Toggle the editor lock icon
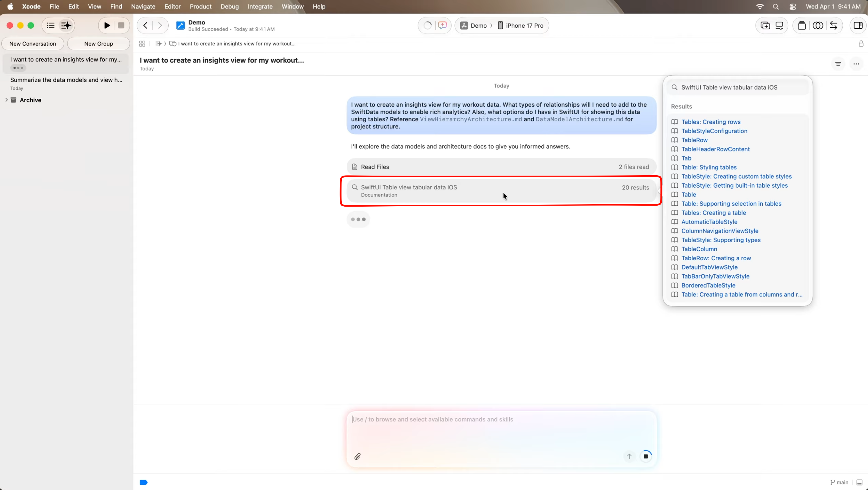Screen dimensions: 868x490 click(x=861, y=44)
